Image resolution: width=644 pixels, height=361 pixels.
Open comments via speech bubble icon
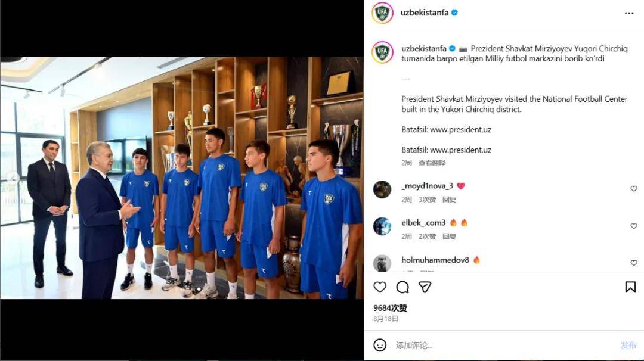click(x=402, y=287)
